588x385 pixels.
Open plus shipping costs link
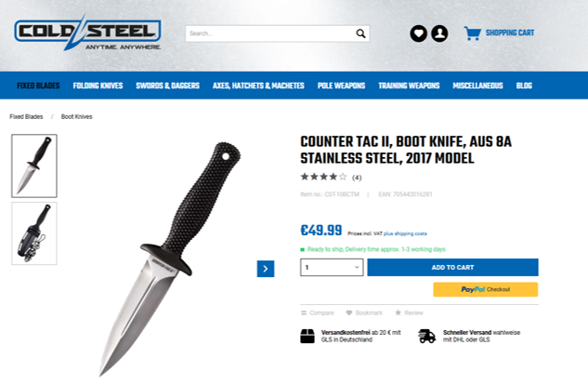[405, 233]
